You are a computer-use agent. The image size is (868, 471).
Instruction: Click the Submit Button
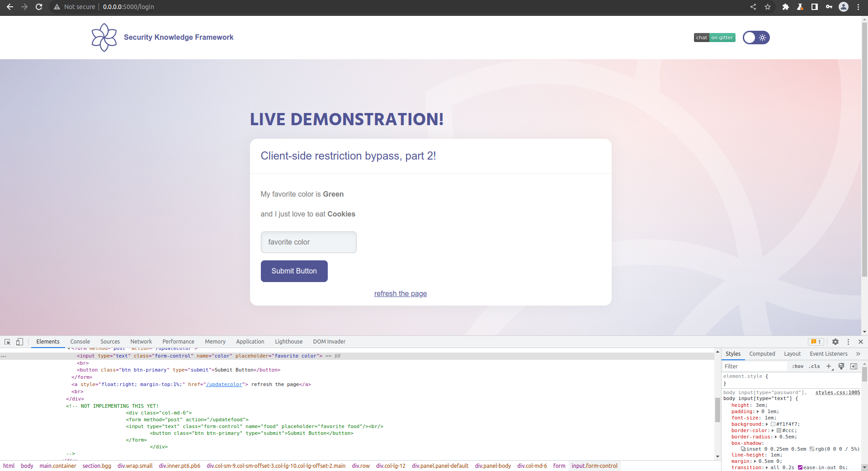point(294,271)
